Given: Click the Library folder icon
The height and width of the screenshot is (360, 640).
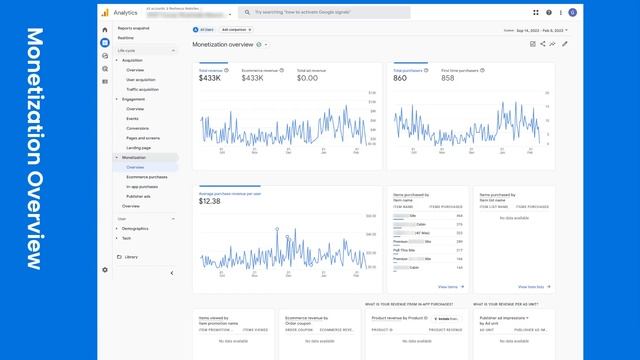Looking at the screenshot, I should point(119,257).
